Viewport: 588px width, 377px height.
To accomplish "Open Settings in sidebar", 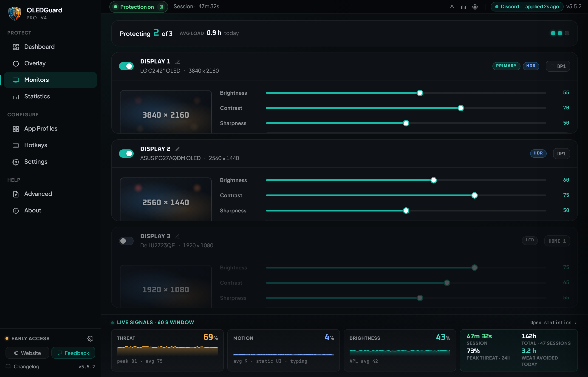I will tap(50, 162).
